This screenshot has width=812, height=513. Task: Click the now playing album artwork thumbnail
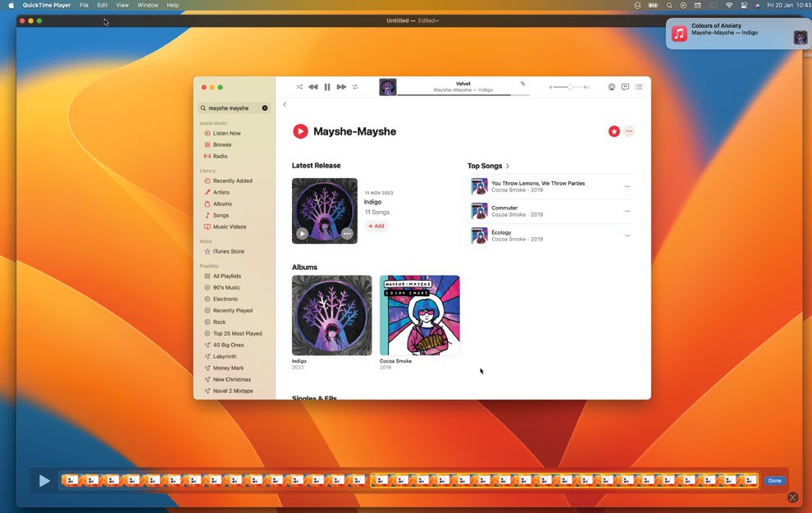tap(388, 87)
